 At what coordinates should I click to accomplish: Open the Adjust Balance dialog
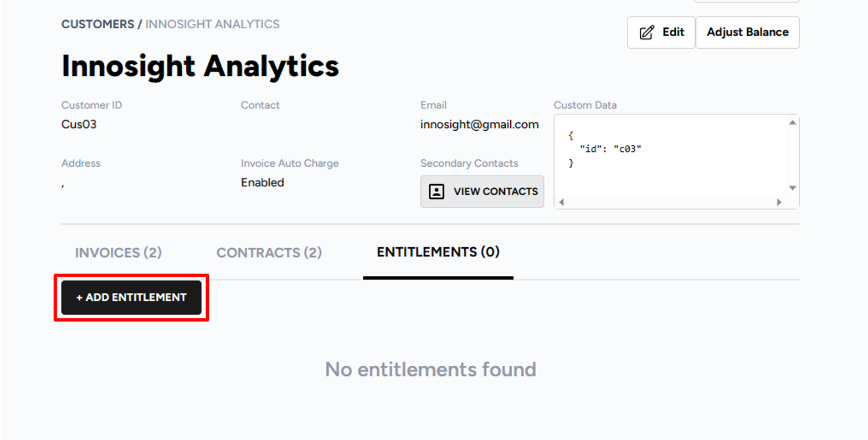pos(747,32)
